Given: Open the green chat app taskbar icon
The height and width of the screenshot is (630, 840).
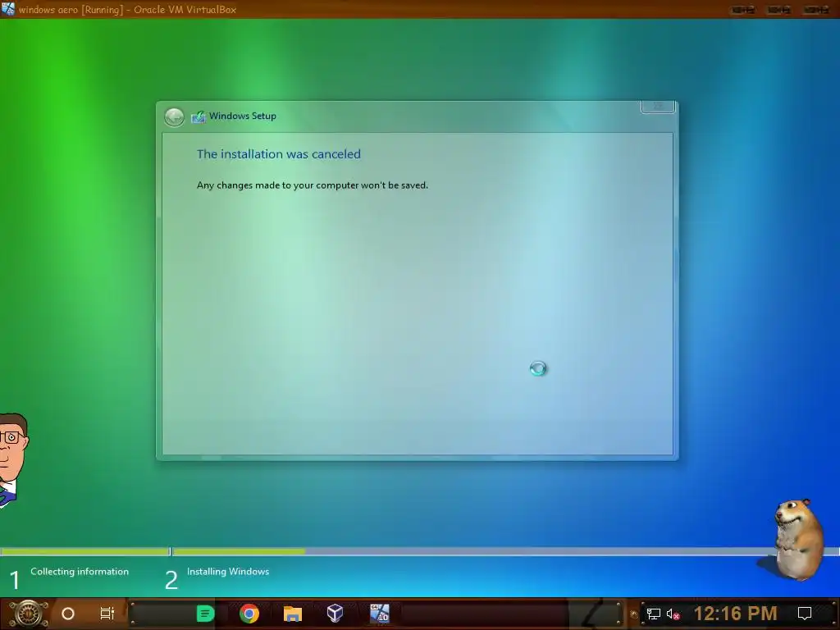Looking at the screenshot, I should pos(206,614).
